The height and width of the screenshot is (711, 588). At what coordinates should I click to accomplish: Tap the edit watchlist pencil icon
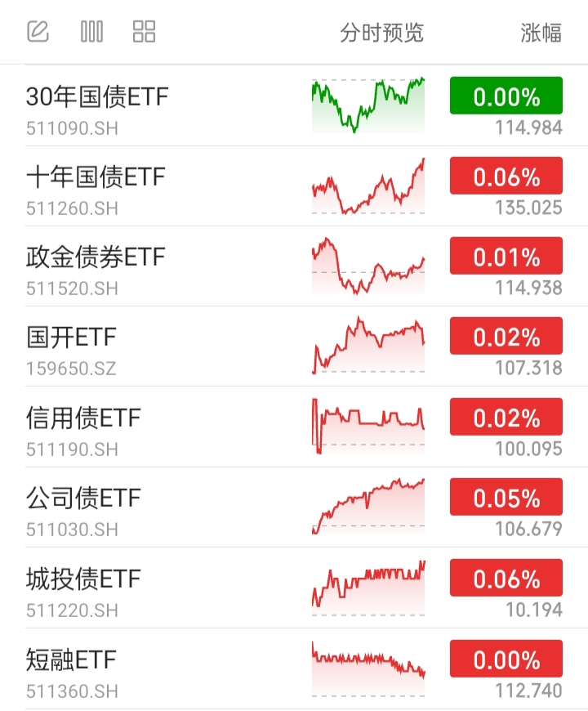38,32
